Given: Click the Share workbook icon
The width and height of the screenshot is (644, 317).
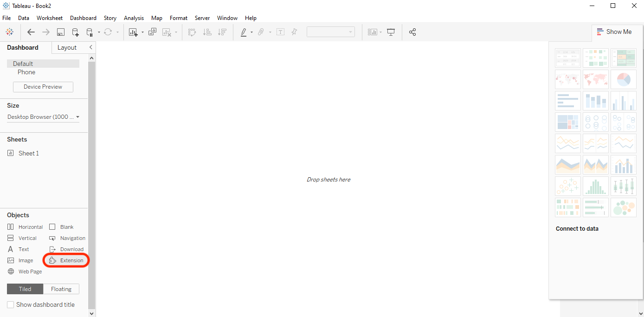Looking at the screenshot, I should click(x=412, y=32).
